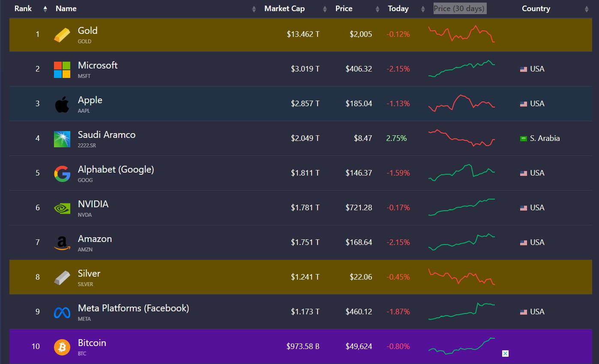Viewport: 599px width, 364px height.
Task: Click Alphabet's 30-day price chart
Action: [461, 173]
